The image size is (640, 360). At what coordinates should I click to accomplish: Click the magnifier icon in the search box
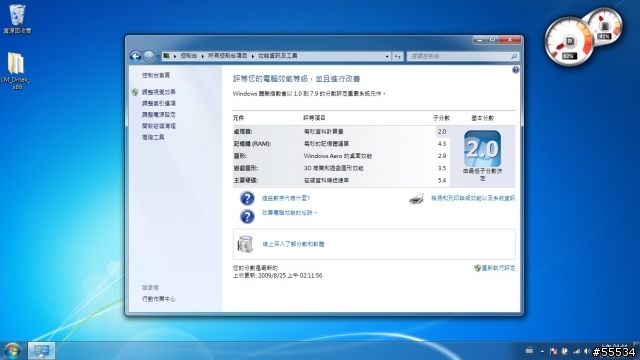pyautogui.click(x=514, y=56)
